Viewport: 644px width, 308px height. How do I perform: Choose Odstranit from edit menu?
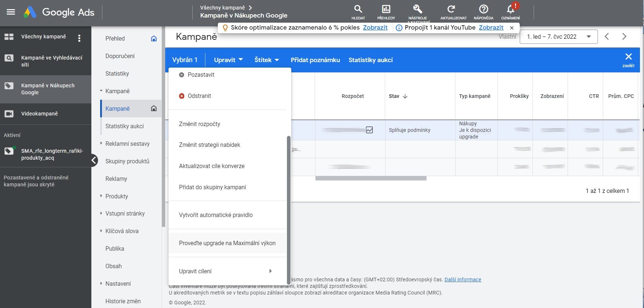pos(227,96)
